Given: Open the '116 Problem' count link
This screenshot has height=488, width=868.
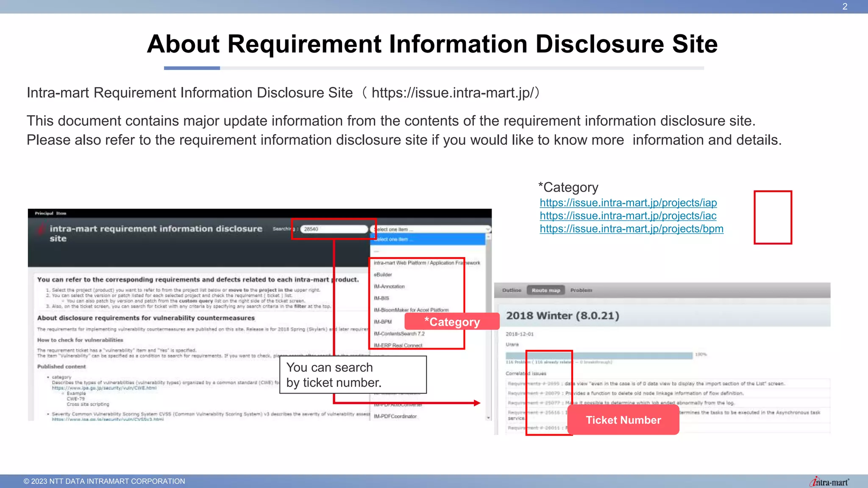Looking at the screenshot, I should pyautogui.click(x=517, y=363).
